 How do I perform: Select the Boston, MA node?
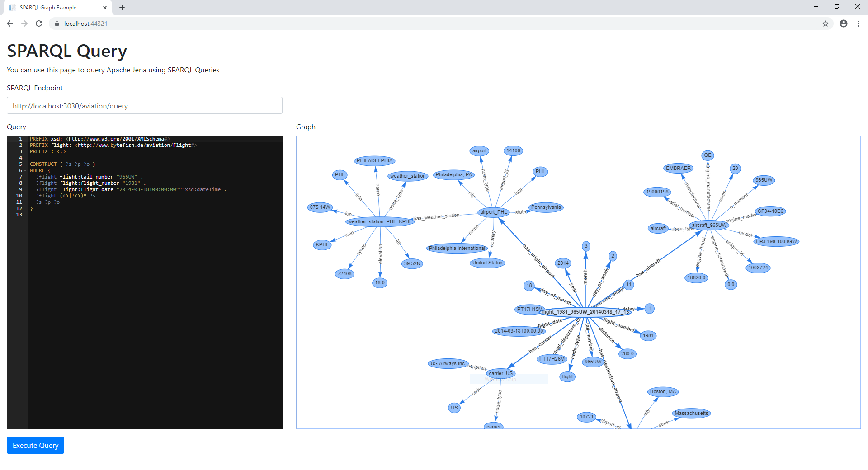pyautogui.click(x=663, y=391)
